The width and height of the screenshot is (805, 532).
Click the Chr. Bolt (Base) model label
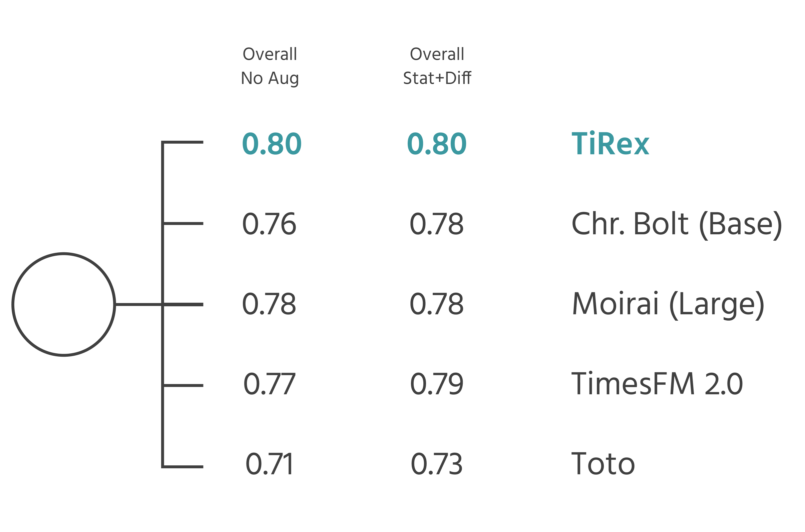tap(676, 224)
